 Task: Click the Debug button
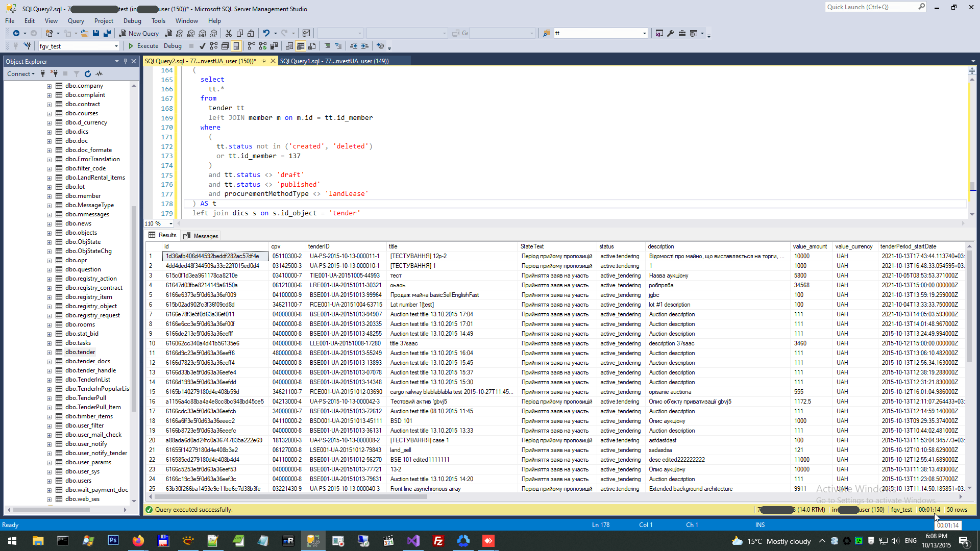click(x=173, y=45)
